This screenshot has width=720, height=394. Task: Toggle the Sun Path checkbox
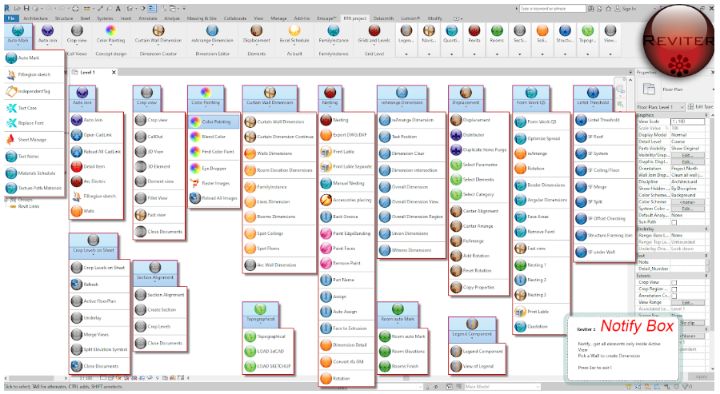point(674,222)
